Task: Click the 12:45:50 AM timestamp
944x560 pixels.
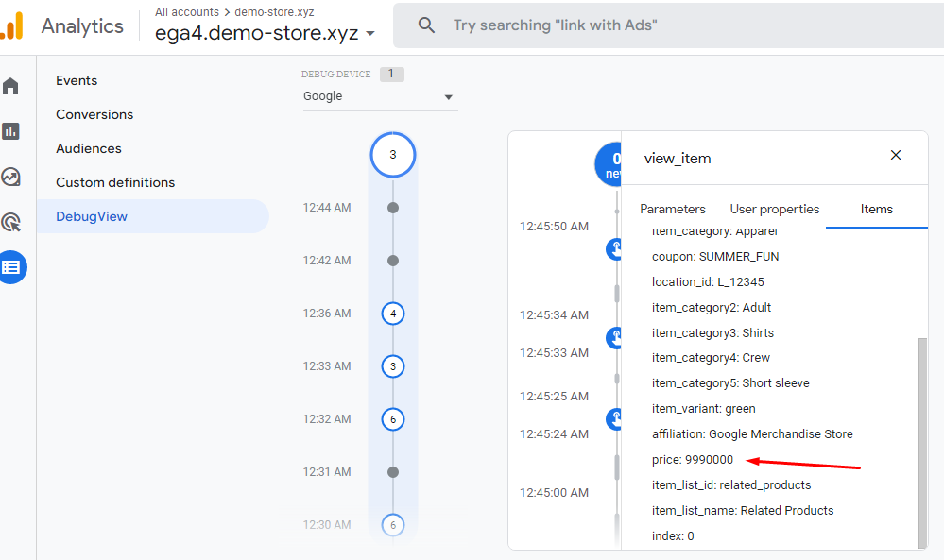Action: click(x=554, y=227)
